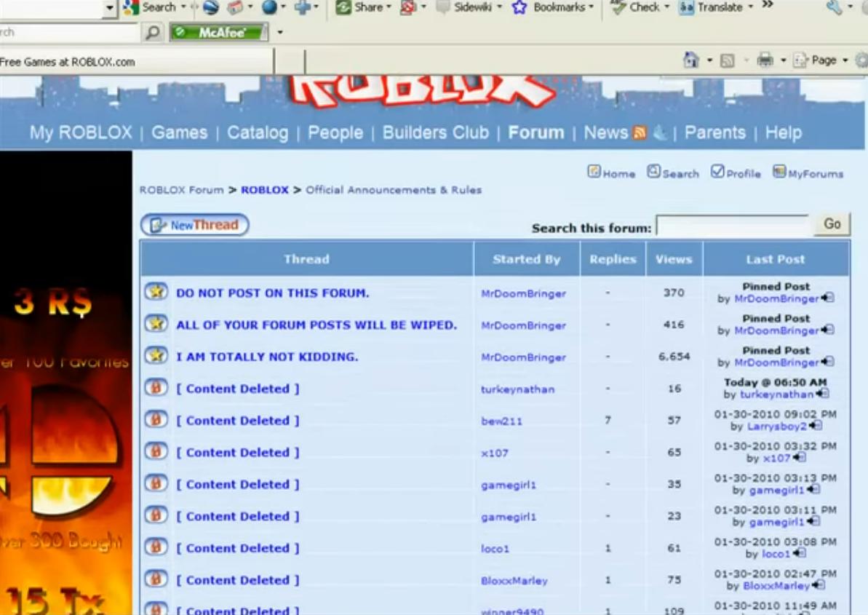Open user profile turkeynathan in Started By

click(x=517, y=389)
